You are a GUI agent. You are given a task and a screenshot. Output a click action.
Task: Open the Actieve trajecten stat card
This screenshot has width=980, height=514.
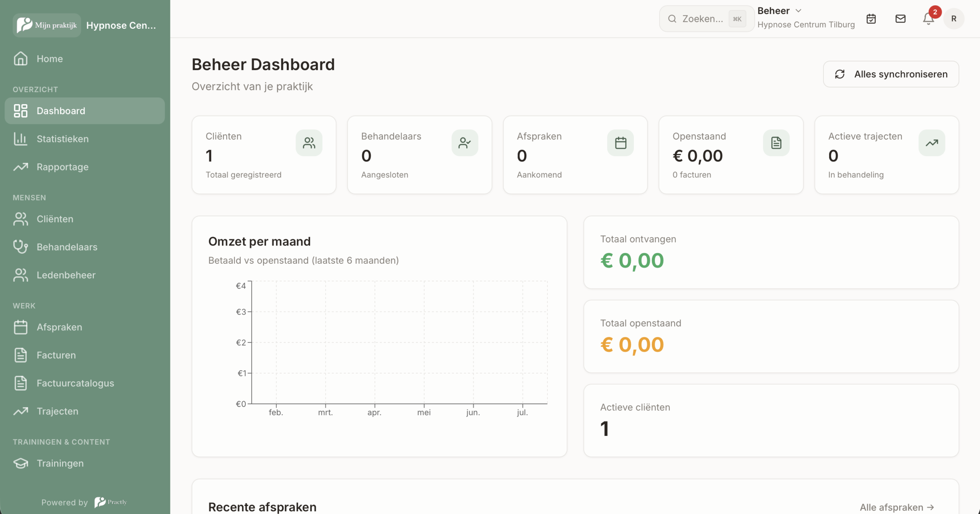tap(887, 155)
